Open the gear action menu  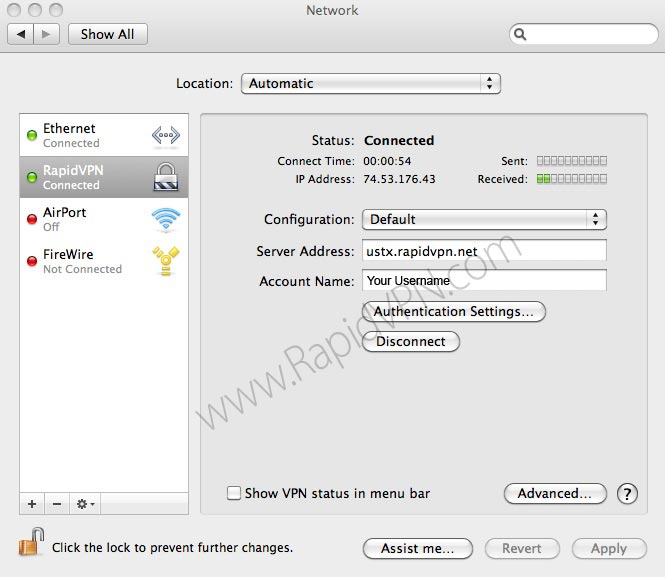(x=85, y=504)
